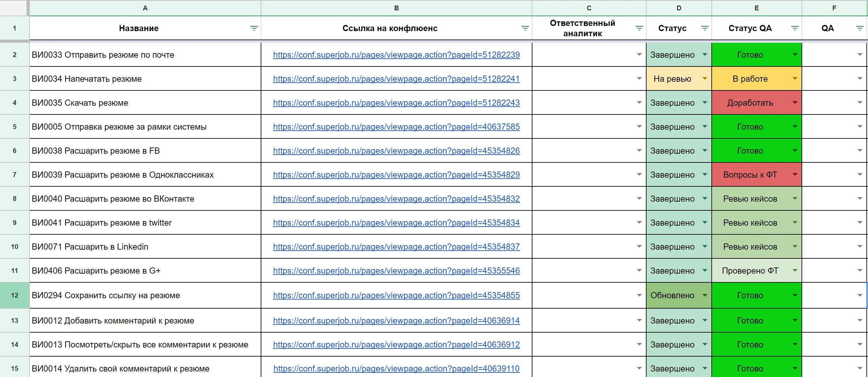868x377 pixels.
Task: Select column C header
Action: [589, 8]
